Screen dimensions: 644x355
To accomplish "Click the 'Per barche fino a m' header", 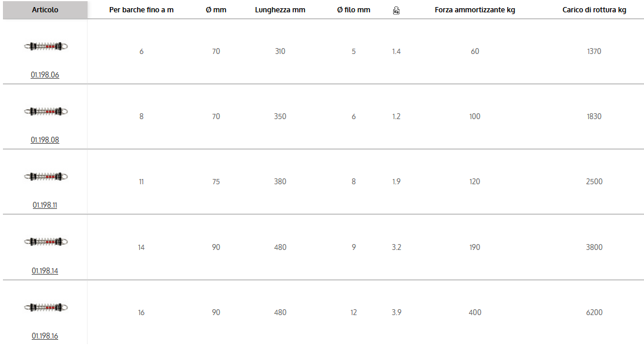I will 141,10.
